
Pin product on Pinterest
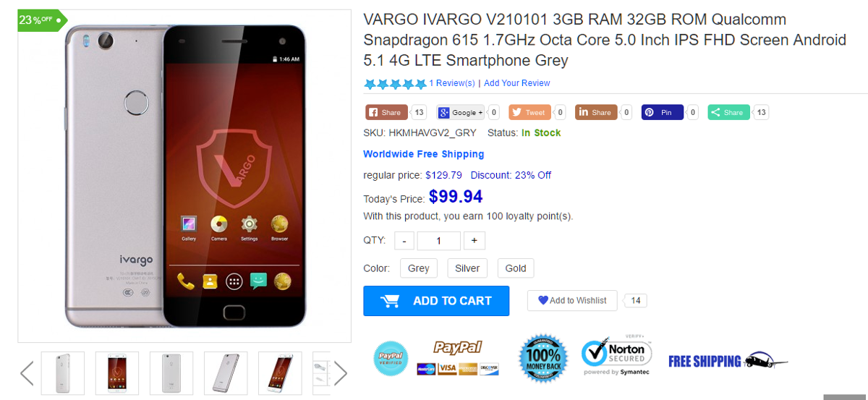click(x=662, y=112)
